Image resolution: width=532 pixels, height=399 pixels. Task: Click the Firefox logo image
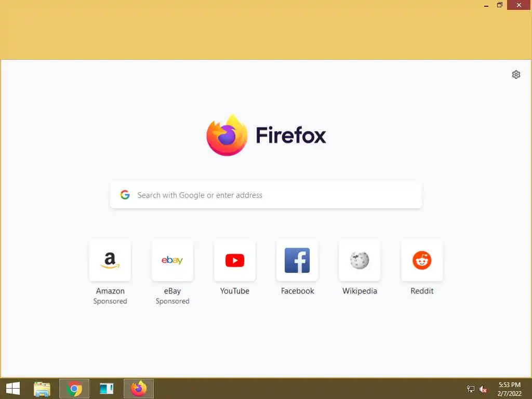(227, 136)
